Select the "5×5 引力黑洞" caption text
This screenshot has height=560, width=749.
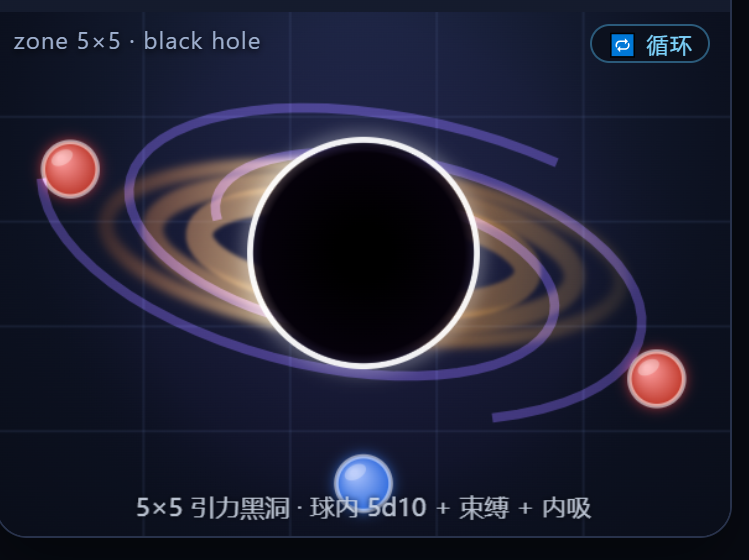pos(213,507)
